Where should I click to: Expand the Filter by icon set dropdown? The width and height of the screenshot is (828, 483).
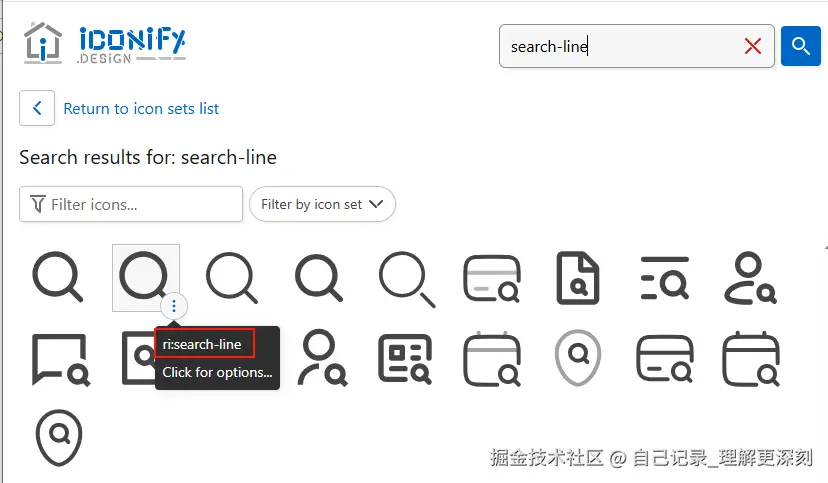[x=322, y=204]
